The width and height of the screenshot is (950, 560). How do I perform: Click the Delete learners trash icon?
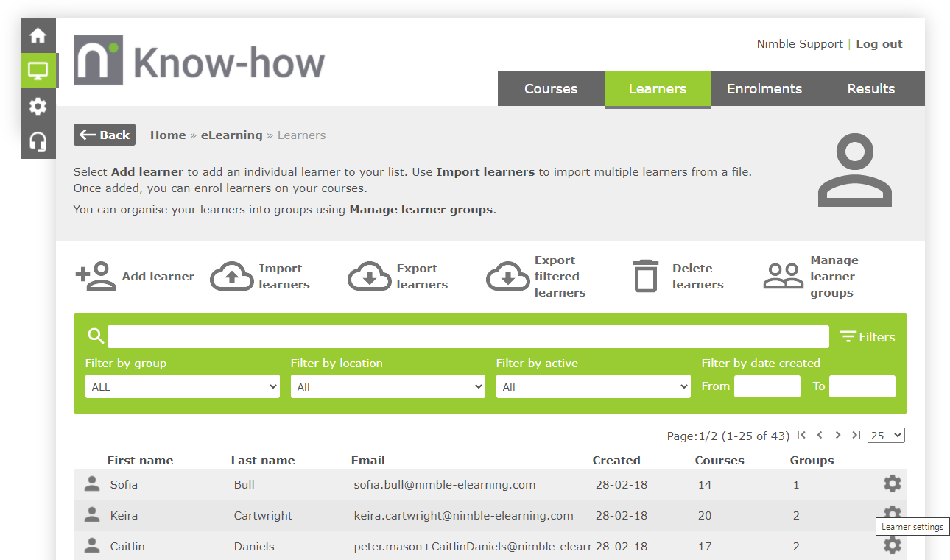[x=646, y=277]
